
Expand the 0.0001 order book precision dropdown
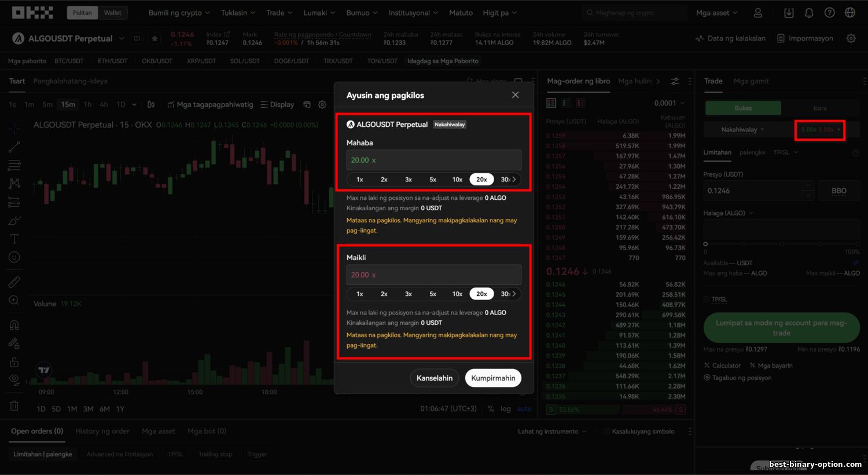click(x=670, y=103)
